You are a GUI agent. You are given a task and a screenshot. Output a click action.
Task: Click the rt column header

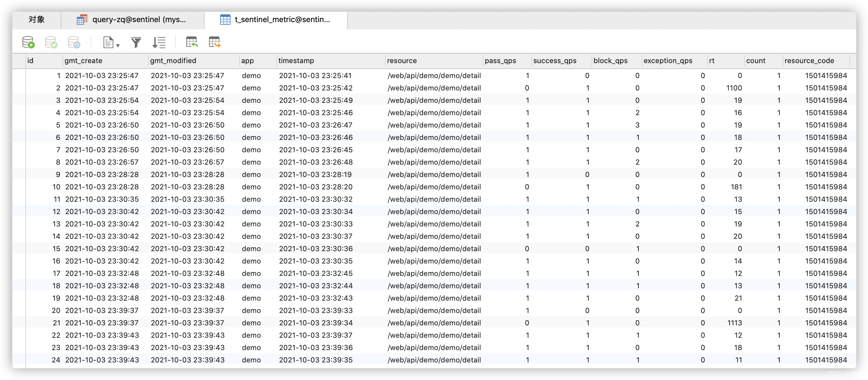[x=726, y=61]
